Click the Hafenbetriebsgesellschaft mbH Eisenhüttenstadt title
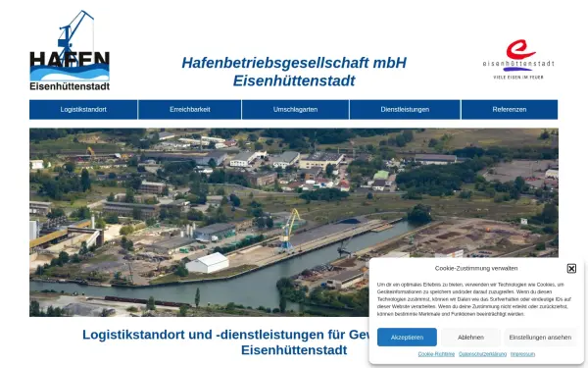 click(x=294, y=72)
